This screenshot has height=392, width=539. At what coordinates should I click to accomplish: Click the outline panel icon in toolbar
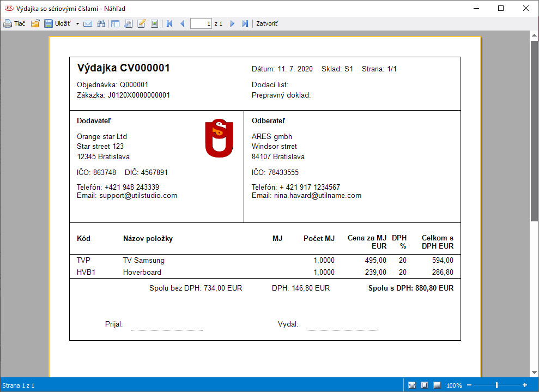click(x=115, y=23)
